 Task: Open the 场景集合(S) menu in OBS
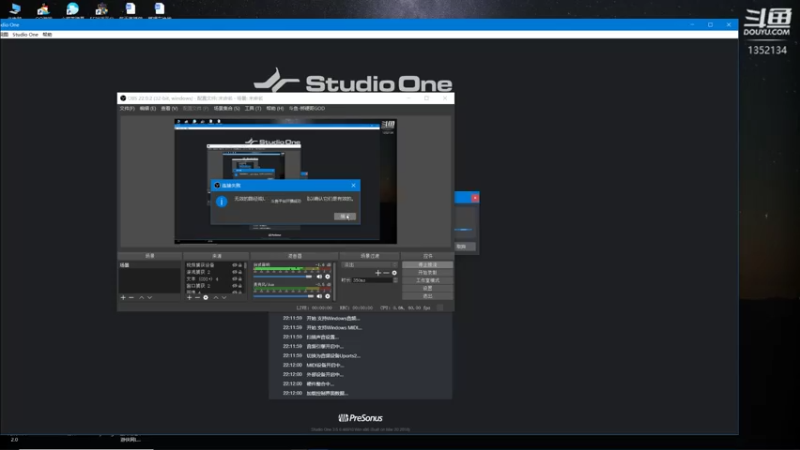[x=227, y=109]
